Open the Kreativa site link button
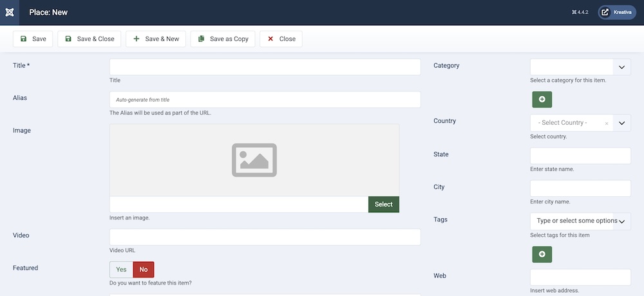The width and height of the screenshot is (644, 296). [617, 12]
